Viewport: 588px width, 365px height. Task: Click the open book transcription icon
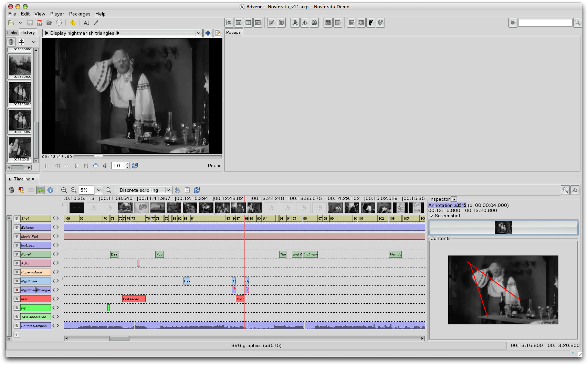281,23
